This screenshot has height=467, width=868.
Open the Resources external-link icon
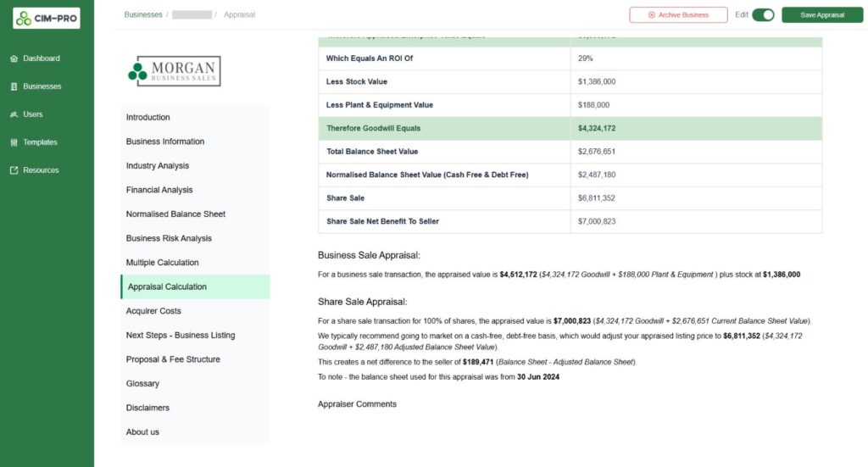coord(14,170)
